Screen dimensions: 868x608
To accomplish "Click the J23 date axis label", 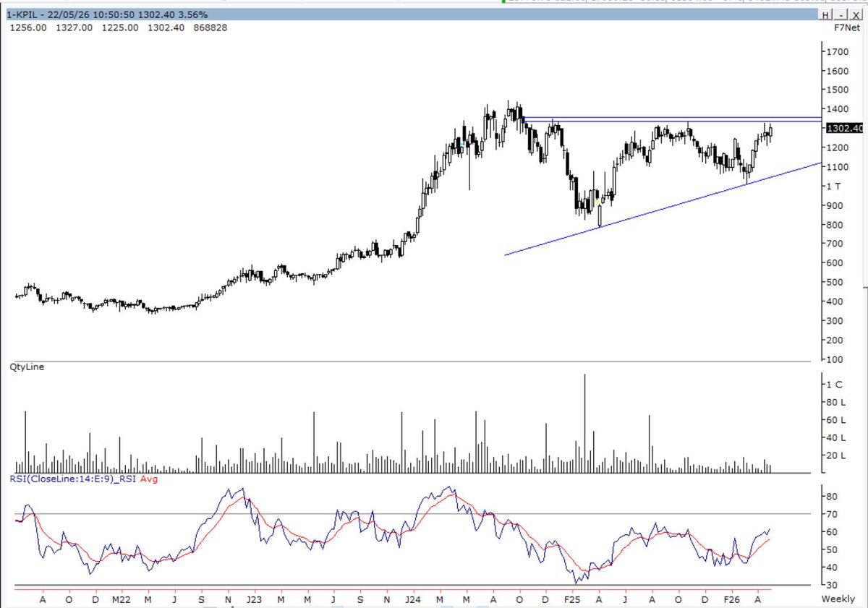I will [x=254, y=600].
